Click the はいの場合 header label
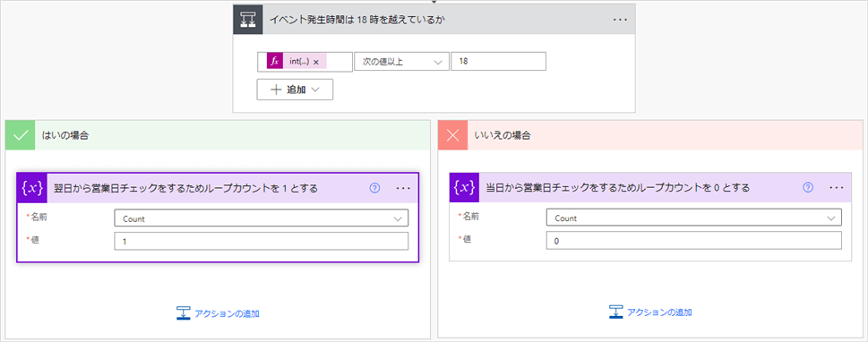The height and width of the screenshot is (342, 868). coord(66,135)
